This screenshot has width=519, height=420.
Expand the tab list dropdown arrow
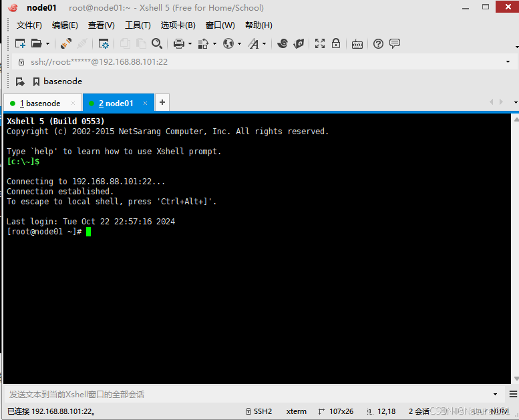coord(516,103)
